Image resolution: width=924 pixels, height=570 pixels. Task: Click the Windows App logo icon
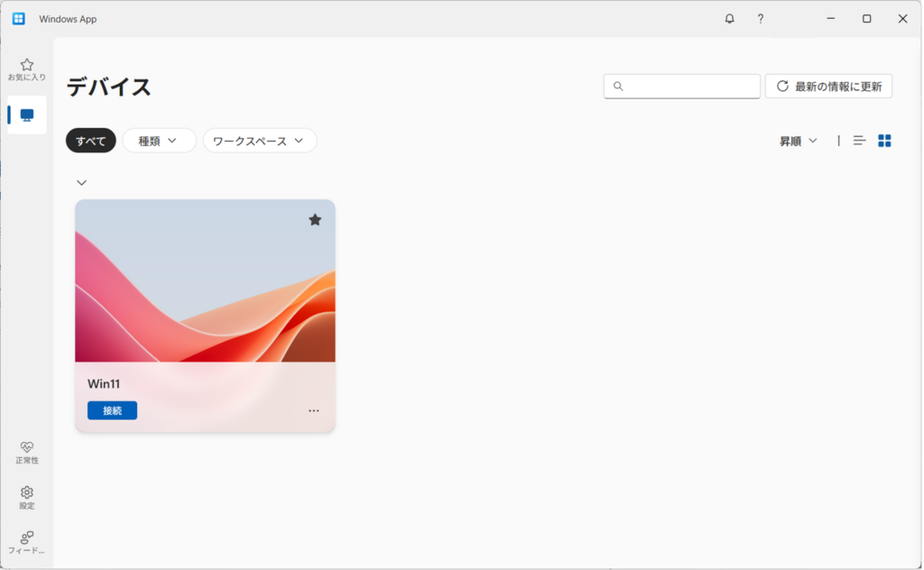pyautogui.click(x=19, y=19)
